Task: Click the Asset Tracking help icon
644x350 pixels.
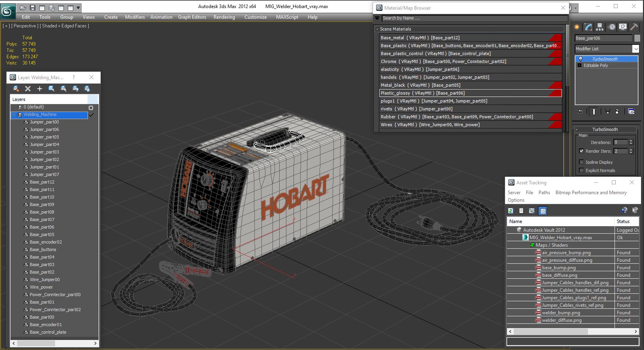Action: pos(624,210)
